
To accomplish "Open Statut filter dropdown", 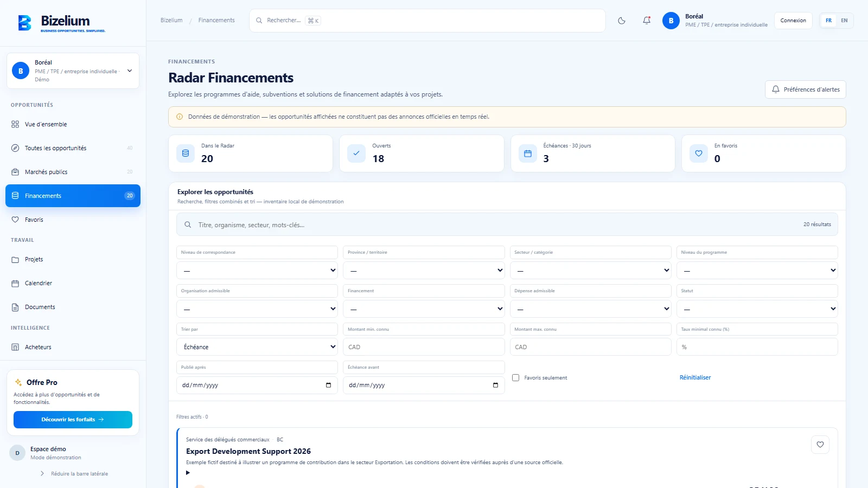I will tap(757, 309).
